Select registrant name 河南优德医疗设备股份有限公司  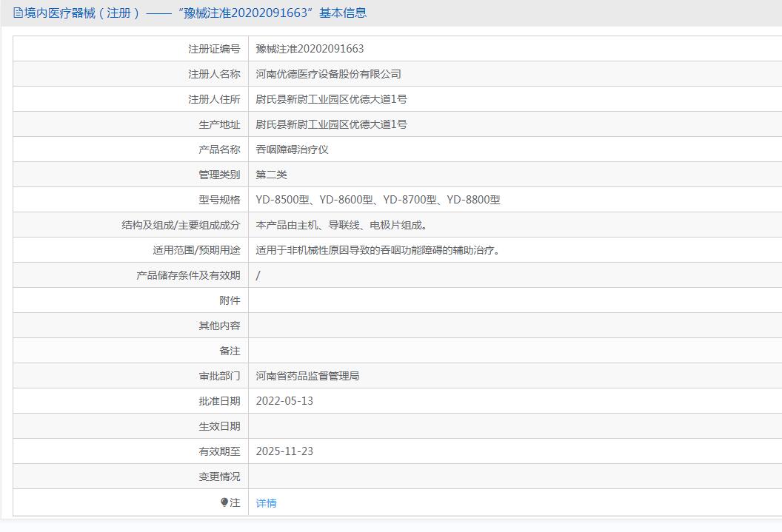[328, 74]
